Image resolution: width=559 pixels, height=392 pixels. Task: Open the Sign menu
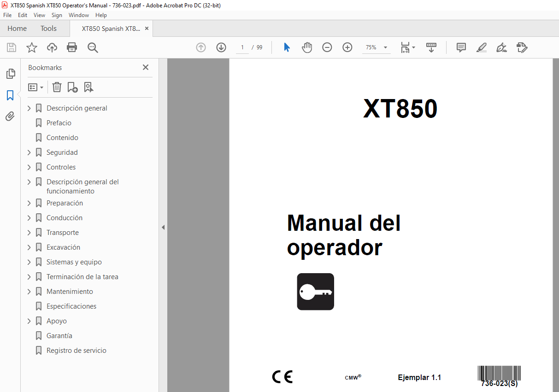tap(57, 15)
